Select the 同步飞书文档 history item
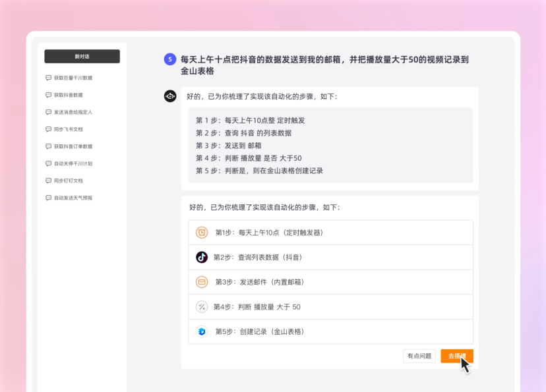 [69, 129]
